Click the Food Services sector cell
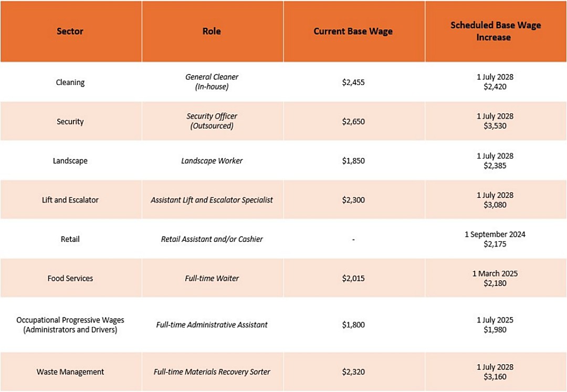This screenshot has height=392, width=567. pyautogui.click(x=70, y=278)
